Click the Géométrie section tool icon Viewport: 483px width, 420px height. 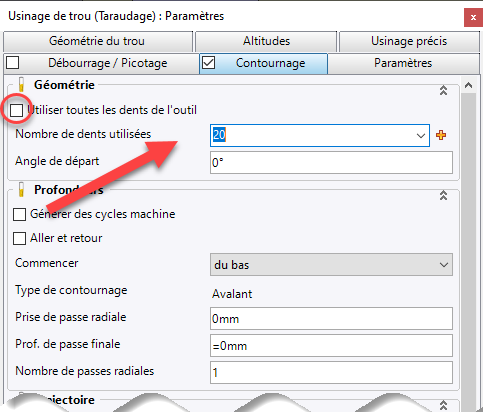pos(21,85)
